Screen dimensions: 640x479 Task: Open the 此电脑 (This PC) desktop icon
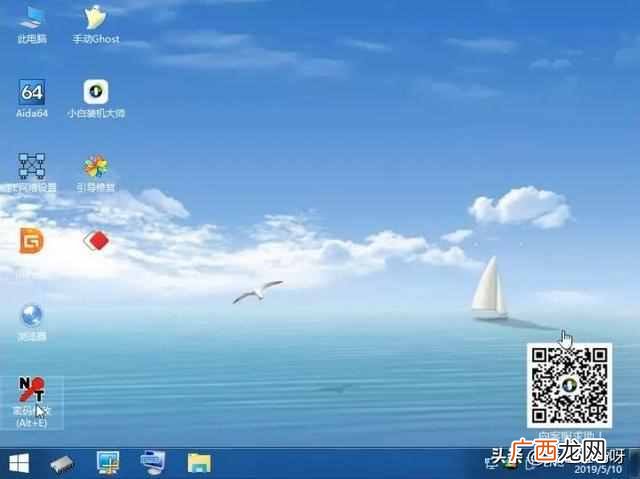coord(32,25)
